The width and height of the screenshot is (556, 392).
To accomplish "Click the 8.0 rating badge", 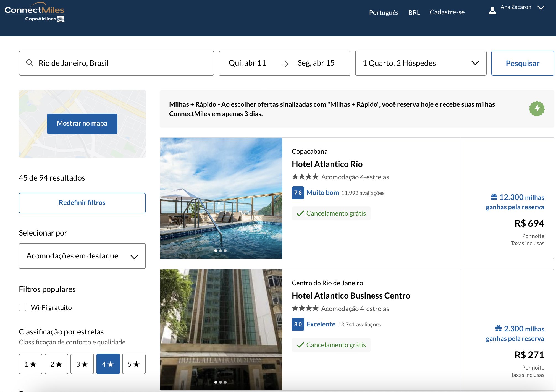I will (x=298, y=324).
